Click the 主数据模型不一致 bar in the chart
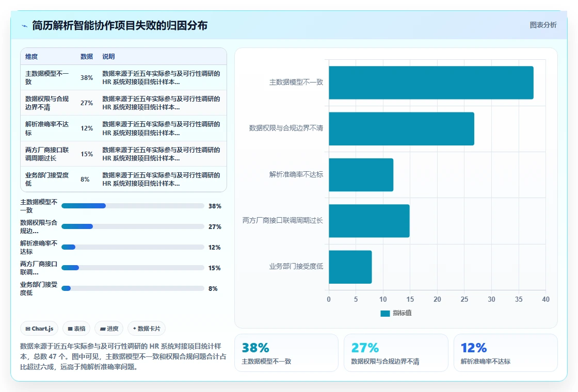Screen dimensions: 578x392 431,83
